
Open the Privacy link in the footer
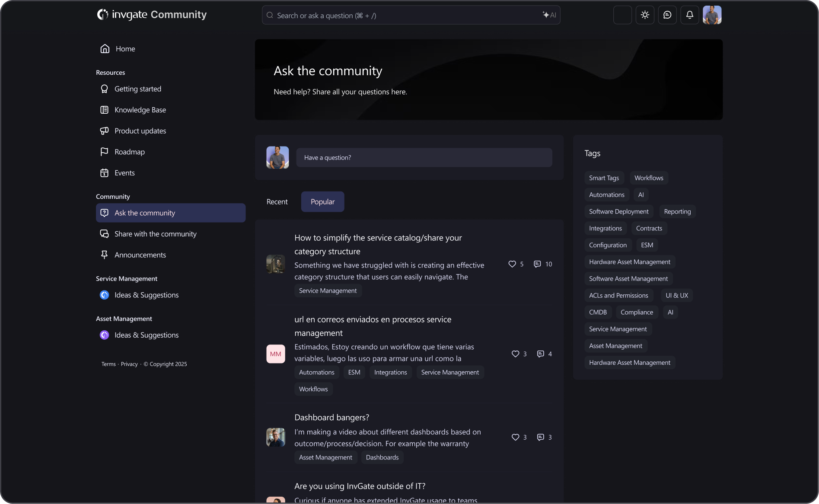click(129, 364)
